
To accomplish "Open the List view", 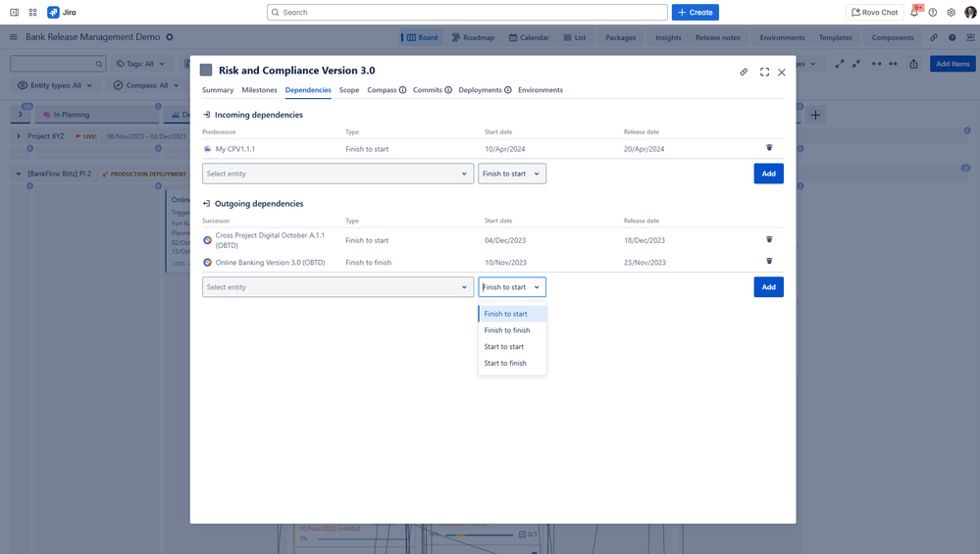I will tap(575, 37).
